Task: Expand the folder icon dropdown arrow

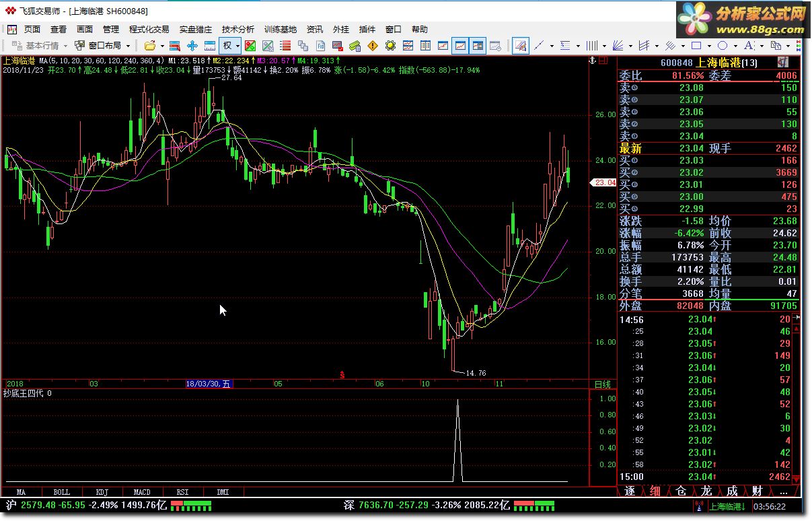Action: 163,46
